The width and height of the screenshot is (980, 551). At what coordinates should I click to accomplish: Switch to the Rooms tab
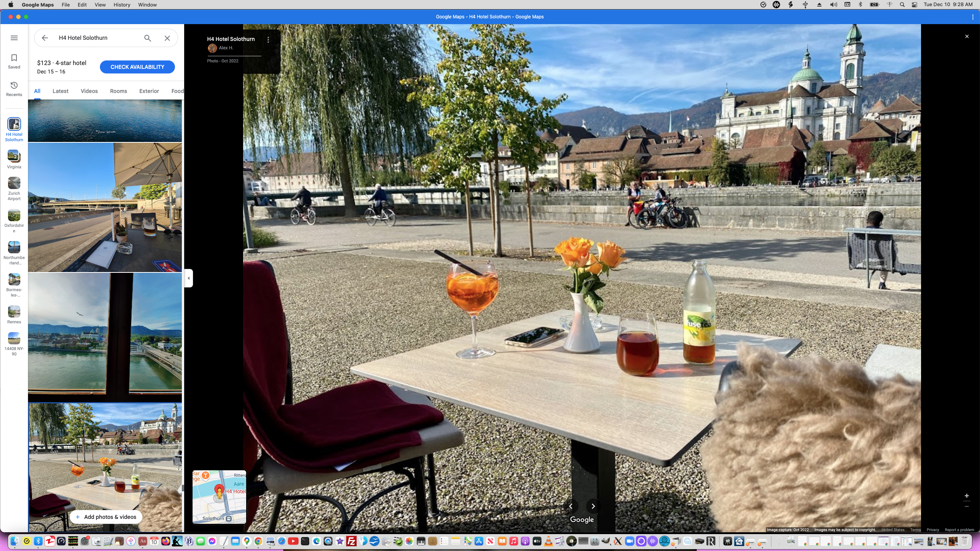click(x=118, y=91)
